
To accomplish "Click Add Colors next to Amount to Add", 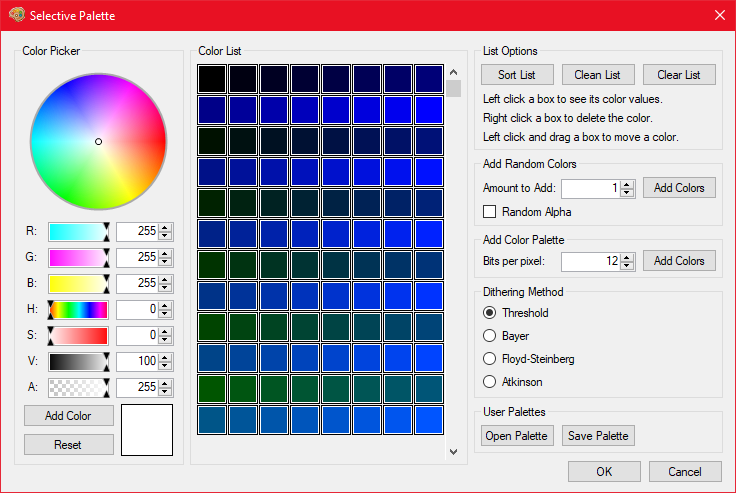I will click(x=679, y=188).
